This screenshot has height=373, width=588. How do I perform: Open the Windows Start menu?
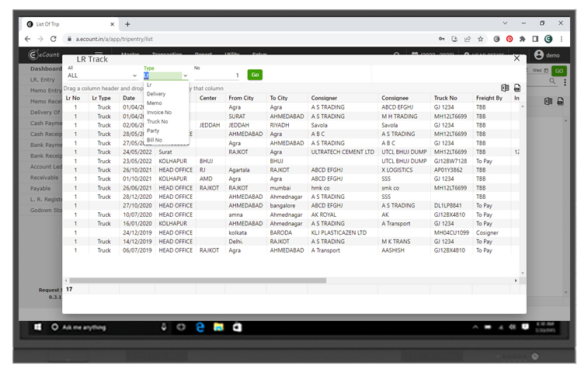click(x=37, y=327)
